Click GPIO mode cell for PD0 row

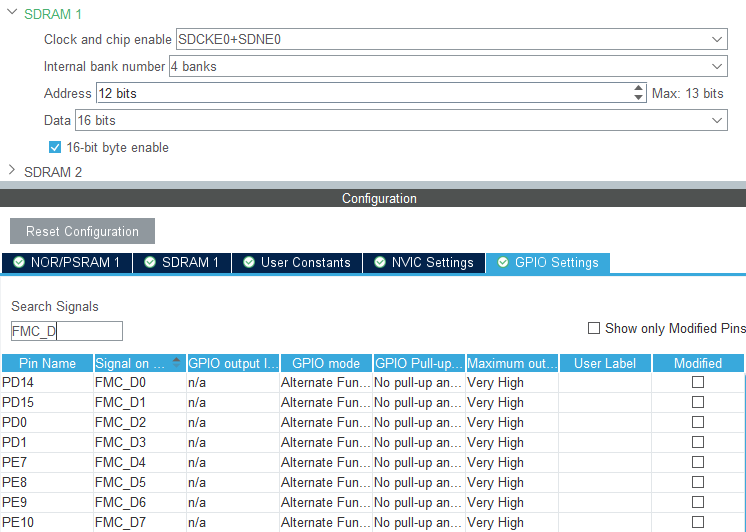[x=326, y=422]
